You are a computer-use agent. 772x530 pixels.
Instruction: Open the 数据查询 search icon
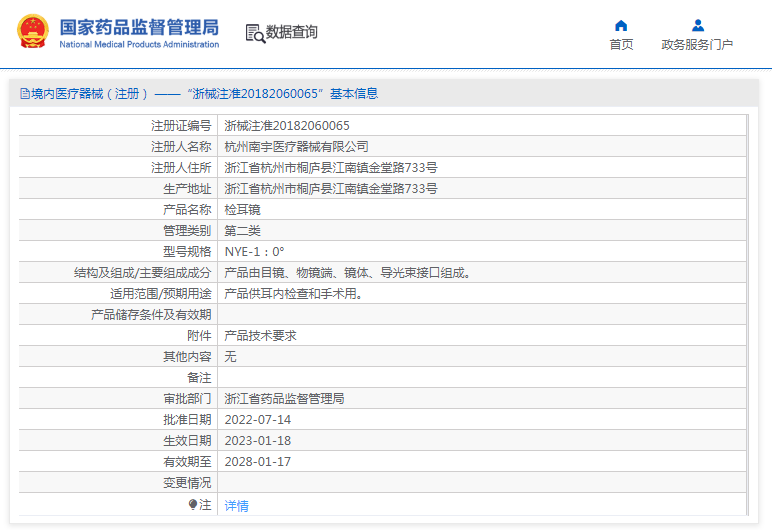[x=255, y=33]
